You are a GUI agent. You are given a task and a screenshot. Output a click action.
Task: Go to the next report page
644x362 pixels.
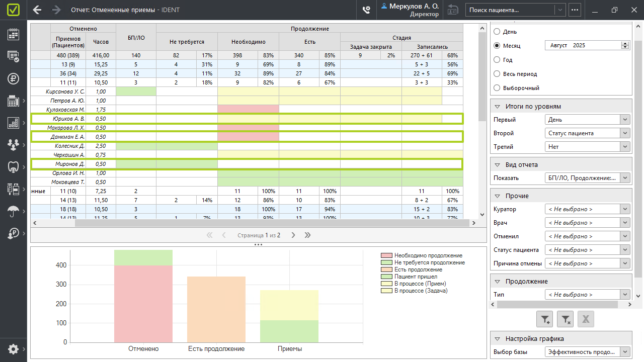tap(293, 235)
